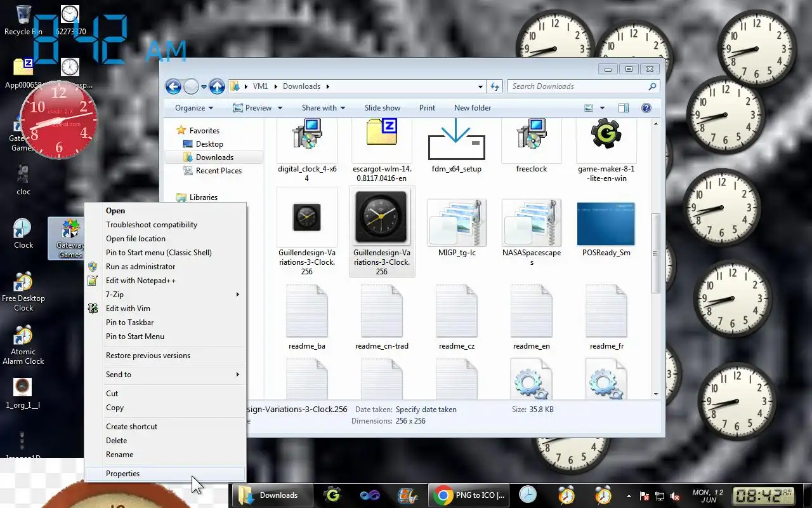
Task: Open the change view dropdown arrow
Action: tap(602, 108)
